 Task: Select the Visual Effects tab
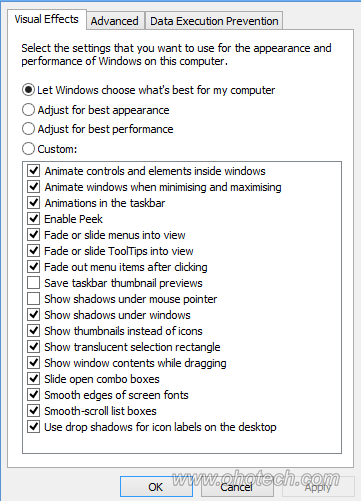coord(47,19)
